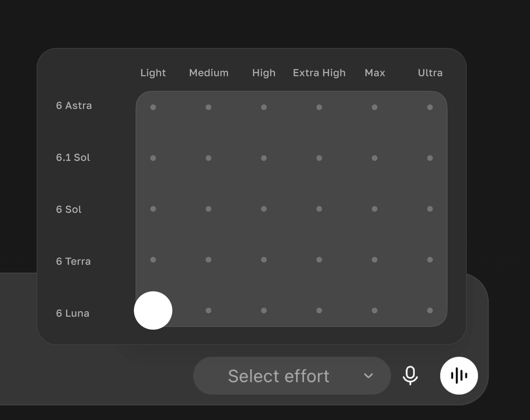Click the white selector handle at 6 Luna Light
The width and height of the screenshot is (530, 420).
tap(153, 310)
